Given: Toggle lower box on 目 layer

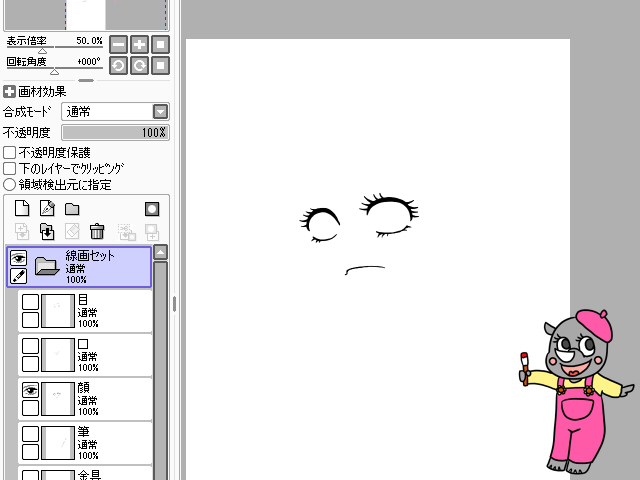Looking at the screenshot, I should pos(30,320).
